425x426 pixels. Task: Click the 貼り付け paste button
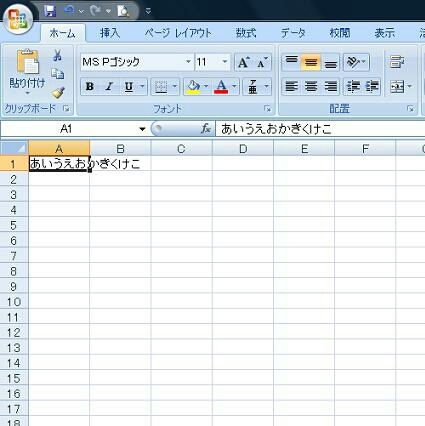coord(27,71)
